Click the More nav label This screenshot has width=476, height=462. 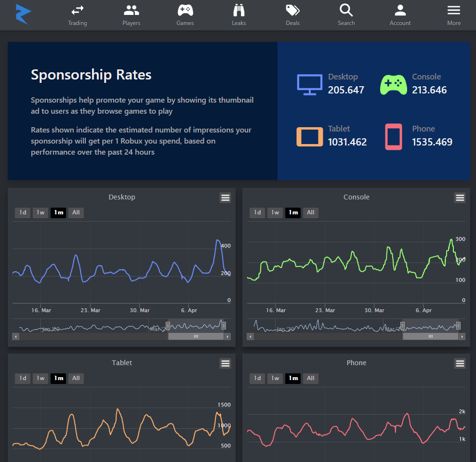(454, 23)
